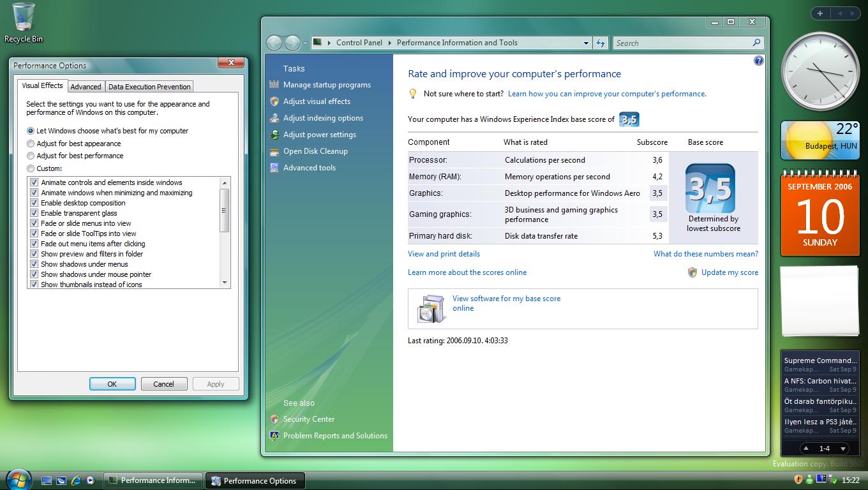Viewport: 868px width, 490px height.
Task: Click the feed gadget previous-page arrow
Action: [x=805, y=449]
